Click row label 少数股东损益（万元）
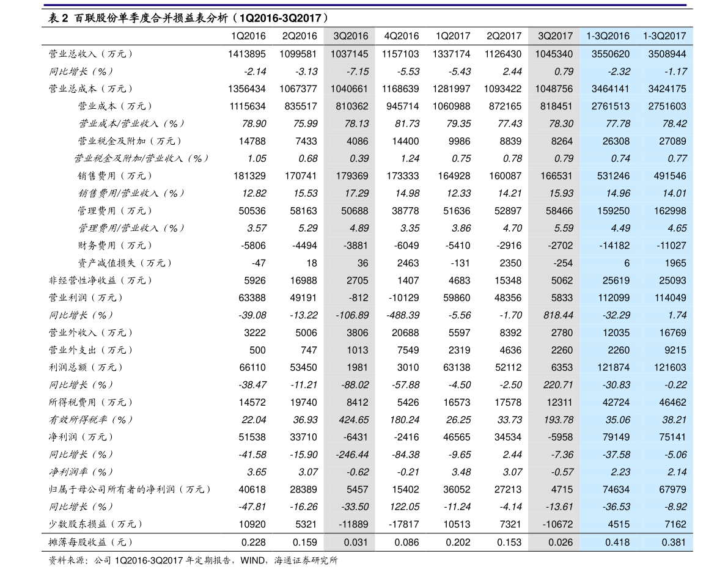The width and height of the screenshot is (728, 578). [x=95, y=524]
